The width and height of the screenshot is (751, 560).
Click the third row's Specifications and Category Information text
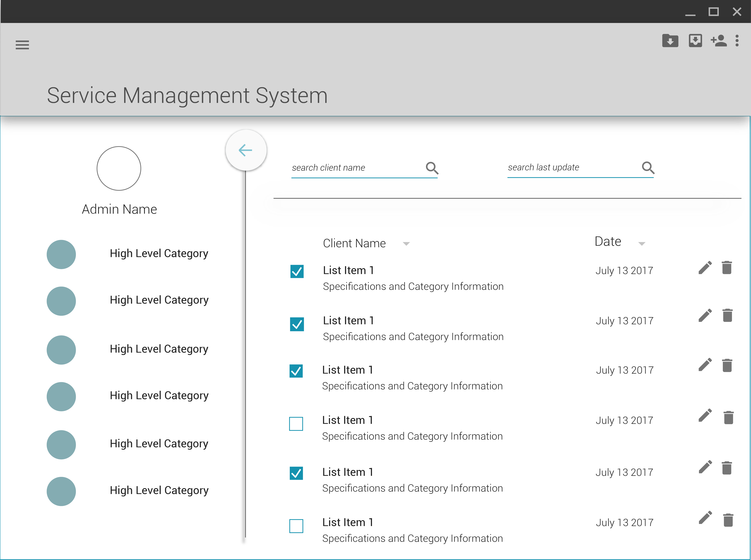pyautogui.click(x=412, y=386)
